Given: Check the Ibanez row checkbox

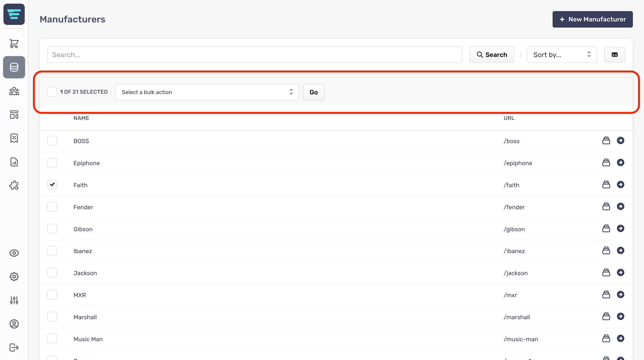Looking at the screenshot, I should click(52, 251).
